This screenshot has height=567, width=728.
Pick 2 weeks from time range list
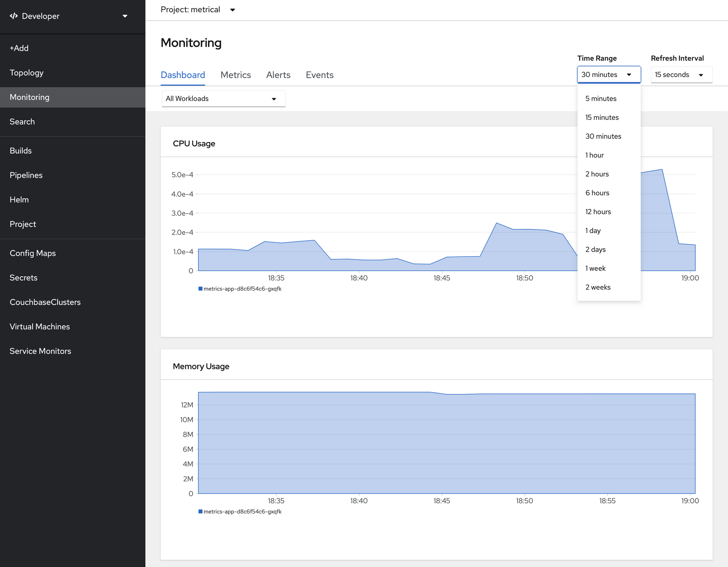click(x=598, y=287)
